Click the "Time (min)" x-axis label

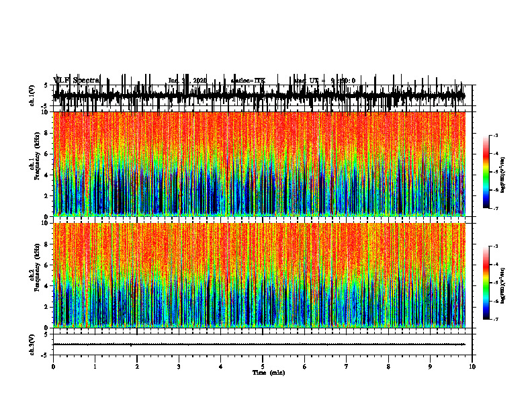click(x=269, y=373)
